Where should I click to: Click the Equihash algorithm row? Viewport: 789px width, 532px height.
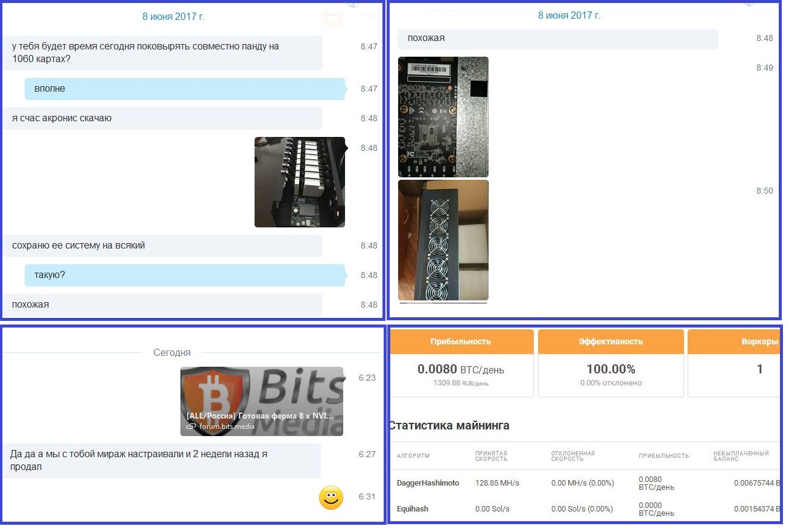click(x=413, y=509)
